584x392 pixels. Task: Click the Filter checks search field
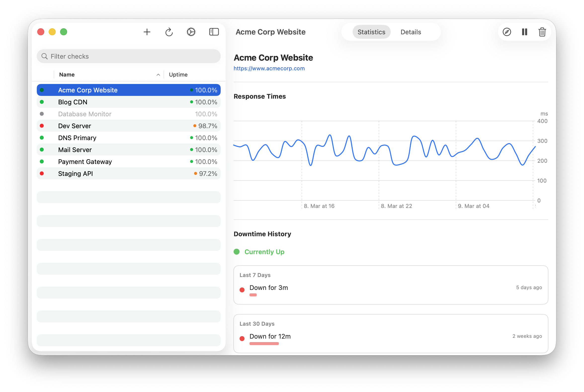[132, 56]
